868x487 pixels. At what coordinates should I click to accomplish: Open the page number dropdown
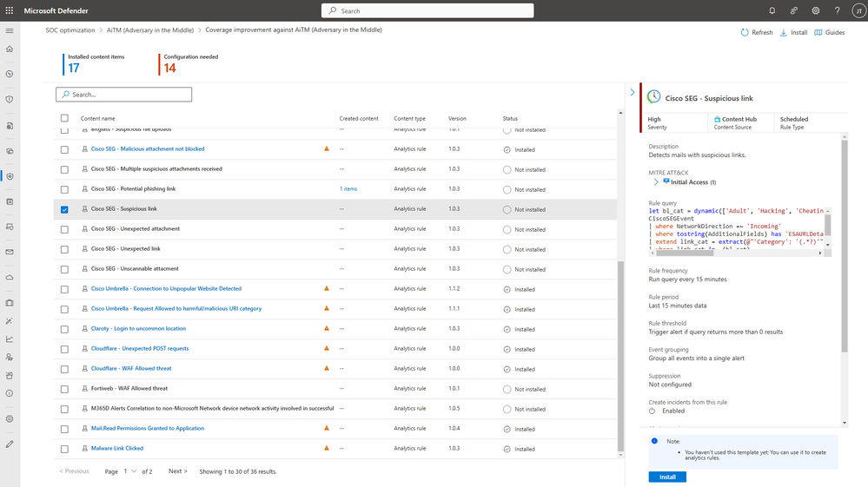pyautogui.click(x=130, y=471)
